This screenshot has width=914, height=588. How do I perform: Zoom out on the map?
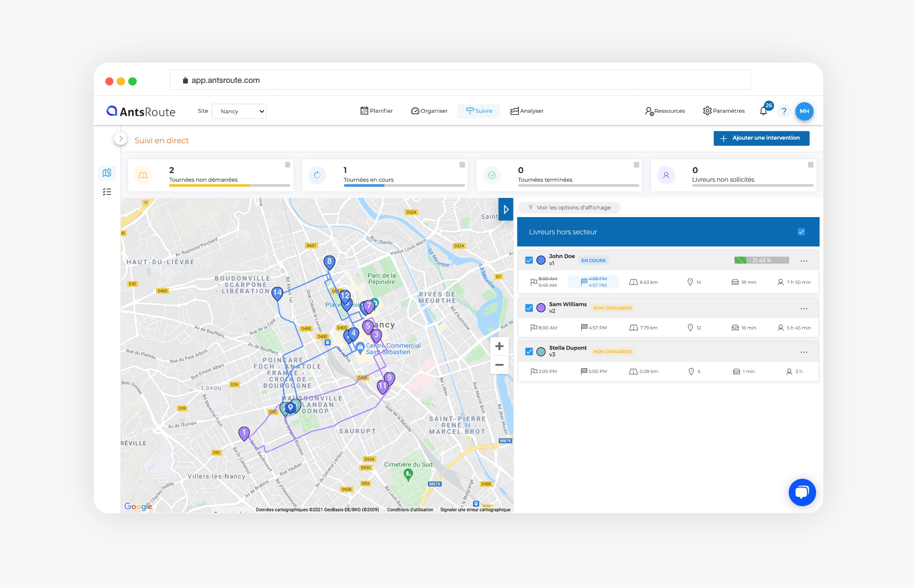[499, 365]
